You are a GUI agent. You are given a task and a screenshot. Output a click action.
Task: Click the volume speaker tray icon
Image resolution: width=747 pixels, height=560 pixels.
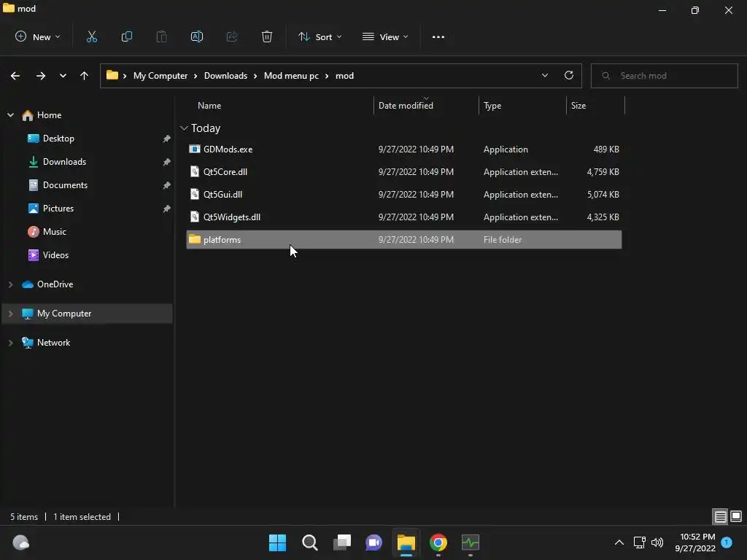point(657,542)
